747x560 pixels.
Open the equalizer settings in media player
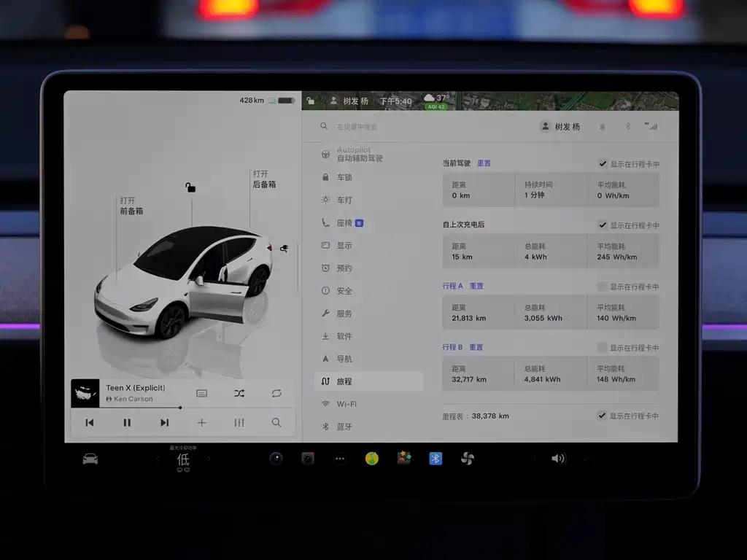point(239,422)
